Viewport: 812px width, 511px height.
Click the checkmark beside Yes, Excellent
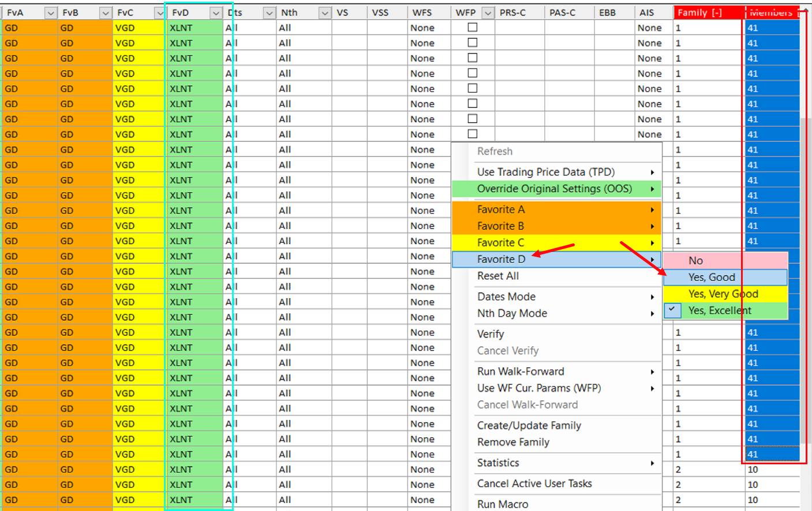click(x=672, y=310)
